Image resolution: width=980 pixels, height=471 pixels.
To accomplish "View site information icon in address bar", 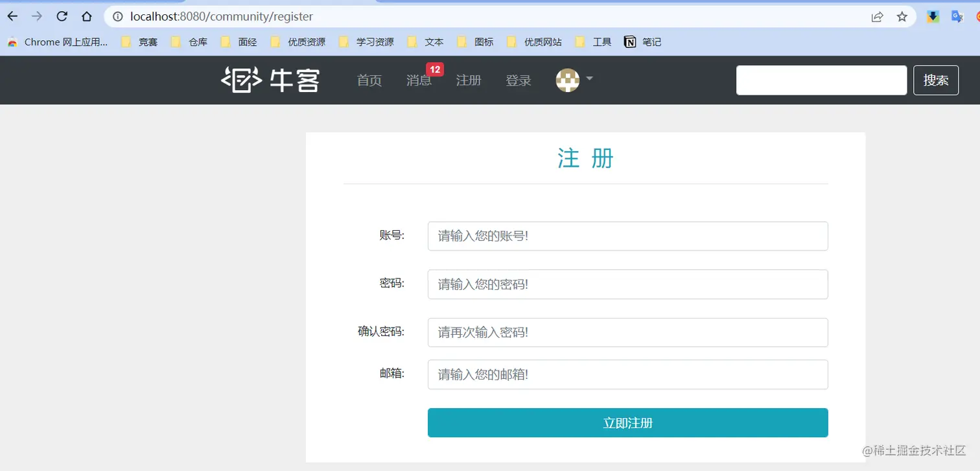I will point(118,17).
